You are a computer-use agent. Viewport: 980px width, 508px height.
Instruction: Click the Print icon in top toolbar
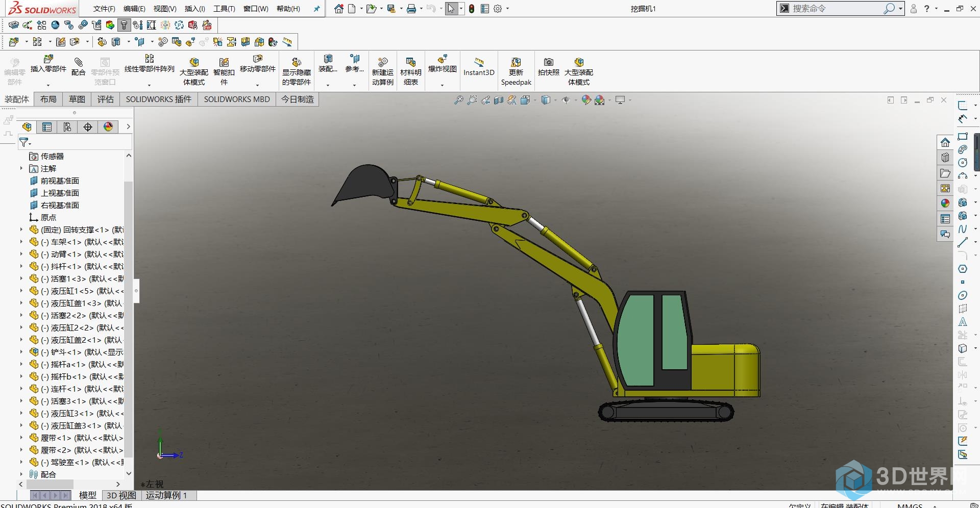(411, 9)
